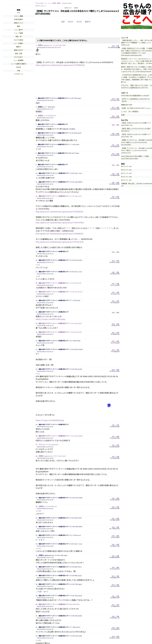Open SKE48 in the sidebar
Image resolution: width=152 pixels, height=644 pixels.
[18, 67]
